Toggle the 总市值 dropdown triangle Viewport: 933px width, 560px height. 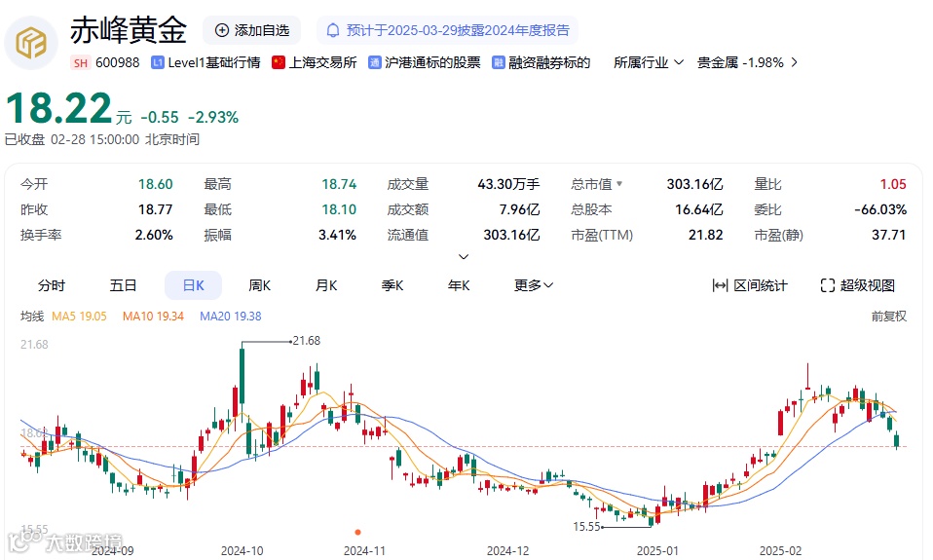(x=619, y=184)
